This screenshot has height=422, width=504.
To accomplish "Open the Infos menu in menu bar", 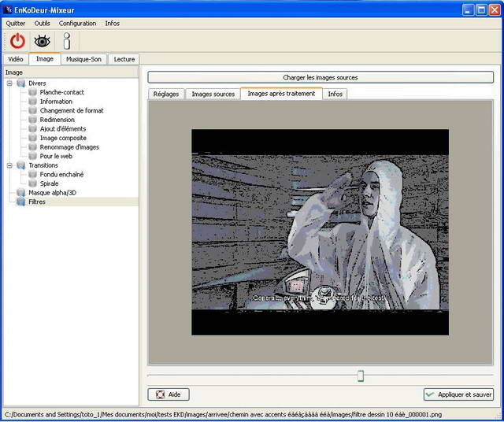I will pos(112,24).
